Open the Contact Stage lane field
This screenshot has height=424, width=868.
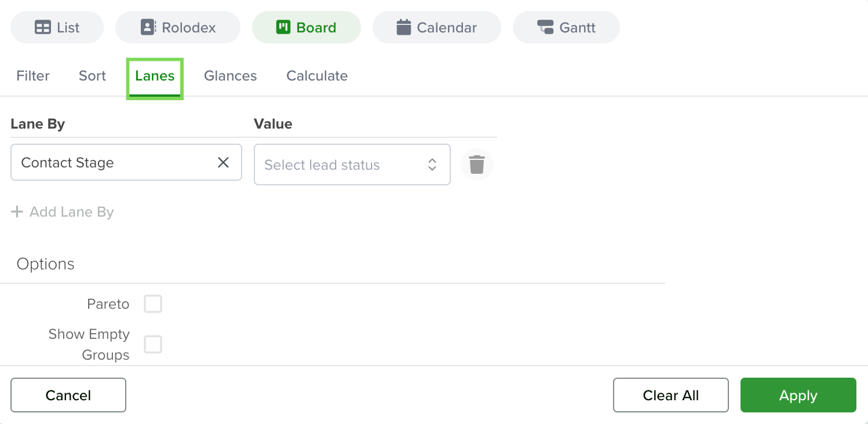click(x=126, y=163)
